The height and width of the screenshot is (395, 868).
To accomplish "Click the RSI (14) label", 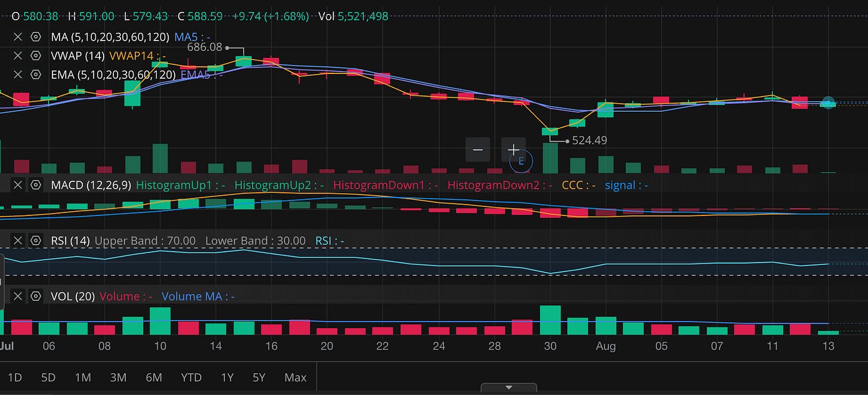I will click(x=70, y=240).
